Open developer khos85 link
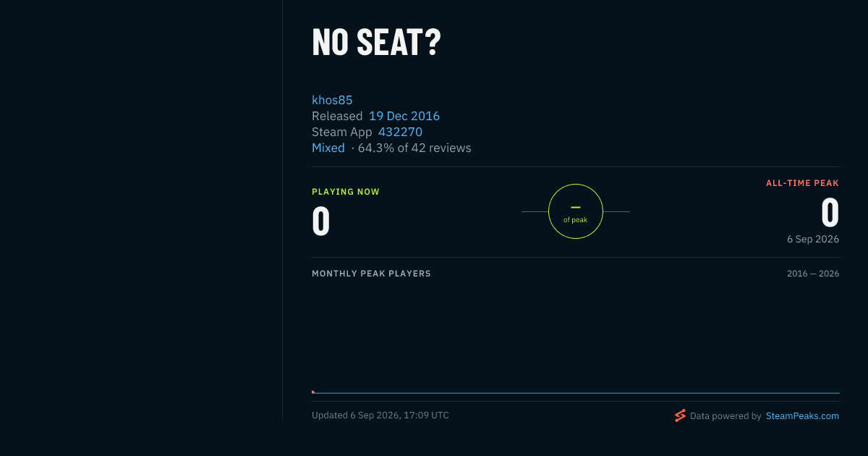 pyautogui.click(x=332, y=100)
